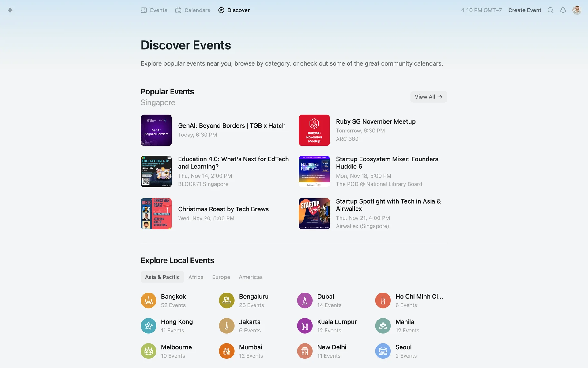Open Ruby SG November Meetup thumbnail
Image resolution: width=588 pixels, height=368 pixels.
(314, 130)
